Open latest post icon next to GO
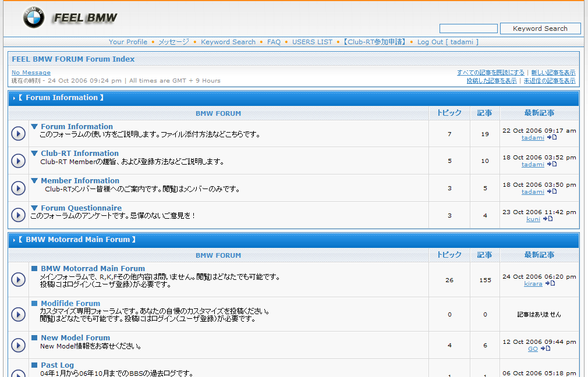The image size is (588, 377). [546, 348]
